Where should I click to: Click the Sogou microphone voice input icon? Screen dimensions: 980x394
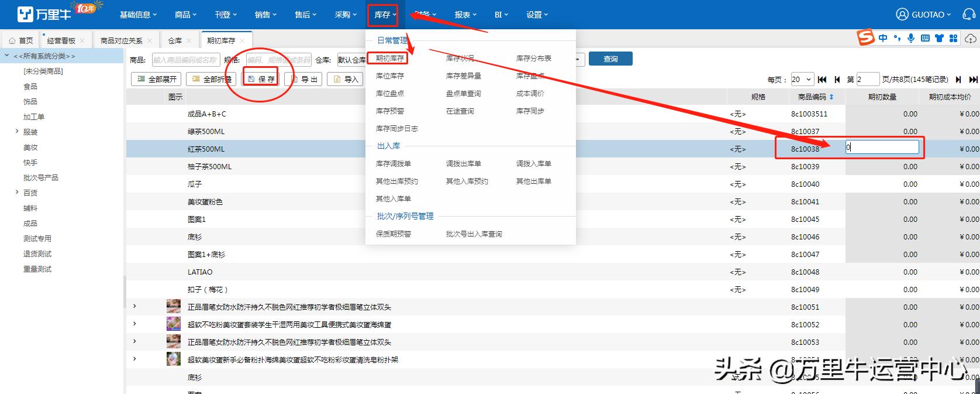(x=911, y=38)
